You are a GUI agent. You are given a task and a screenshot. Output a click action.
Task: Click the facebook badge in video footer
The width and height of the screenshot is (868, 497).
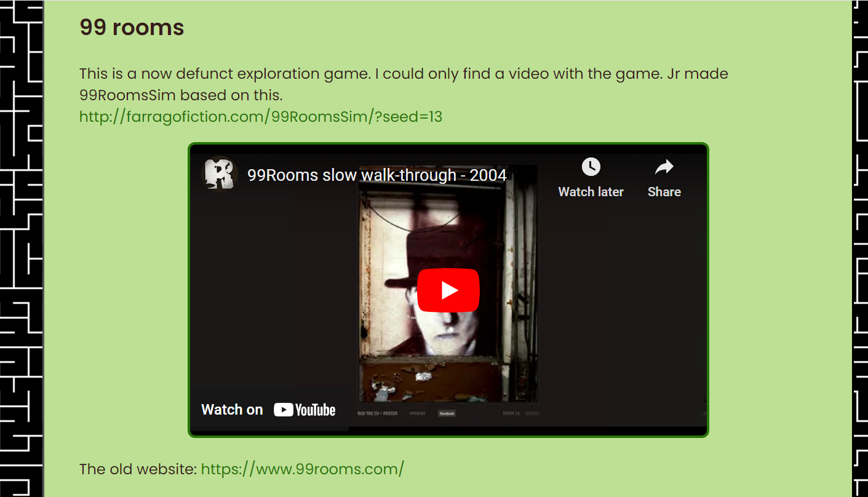[447, 413]
